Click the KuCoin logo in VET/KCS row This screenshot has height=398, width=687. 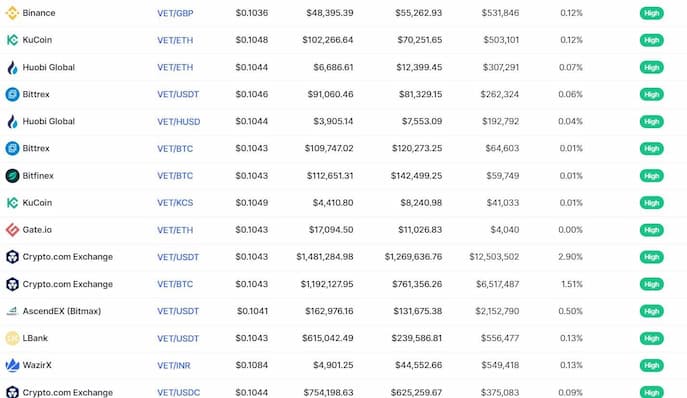(12, 203)
